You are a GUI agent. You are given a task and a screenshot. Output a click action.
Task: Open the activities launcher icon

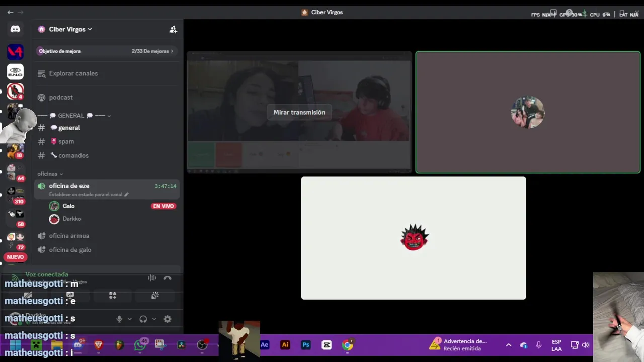pyautogui.click(x=113, y=296)
